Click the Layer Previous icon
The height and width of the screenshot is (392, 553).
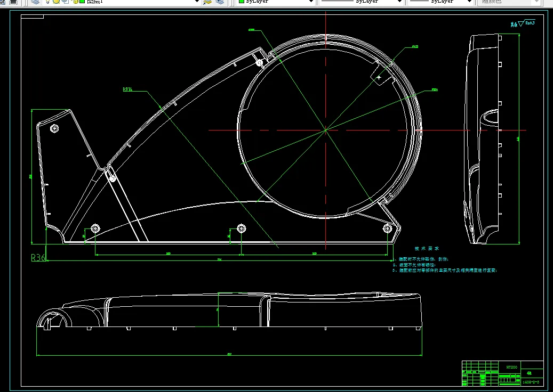click(219, 2)
